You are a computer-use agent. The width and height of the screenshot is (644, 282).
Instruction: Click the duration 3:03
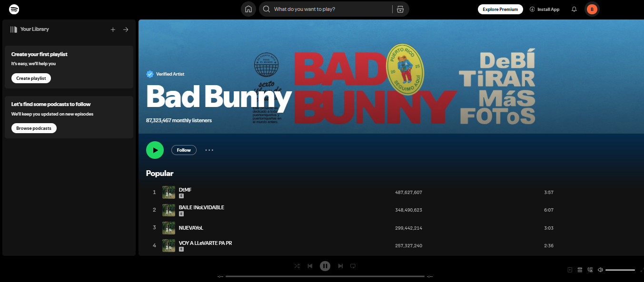point(549,228)
